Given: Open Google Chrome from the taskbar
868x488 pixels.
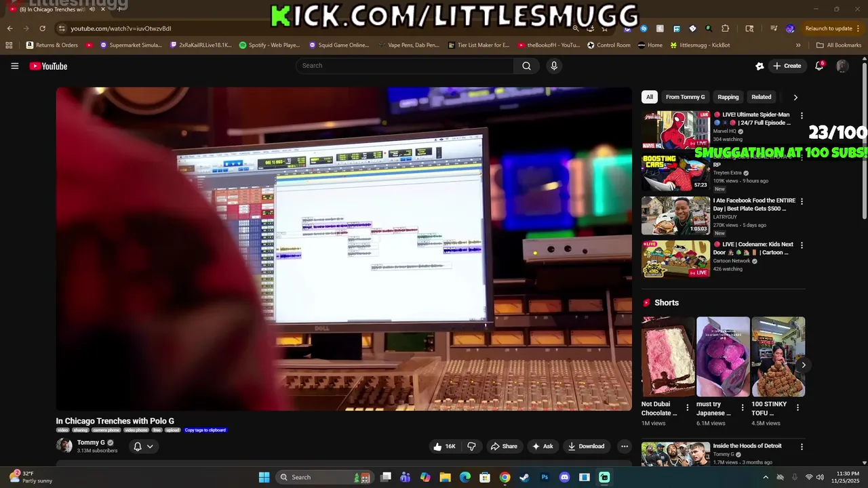Looking at the screenshot, I should (x=505, y=477).
